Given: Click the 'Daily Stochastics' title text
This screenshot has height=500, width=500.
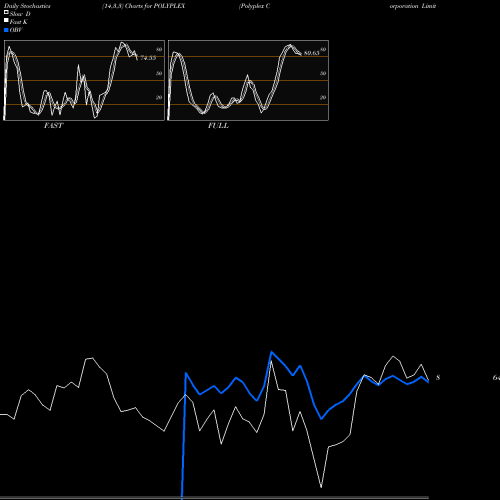Looking at the screenshot, I should 27,6.
